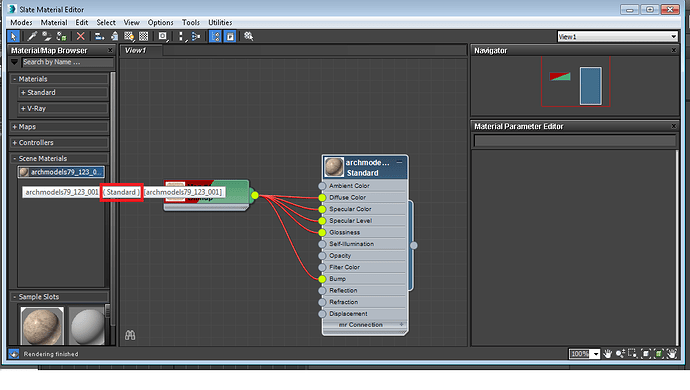Screen dimensions: 690x390
Task: Click the Bump input socket
Action: (322, 279)
